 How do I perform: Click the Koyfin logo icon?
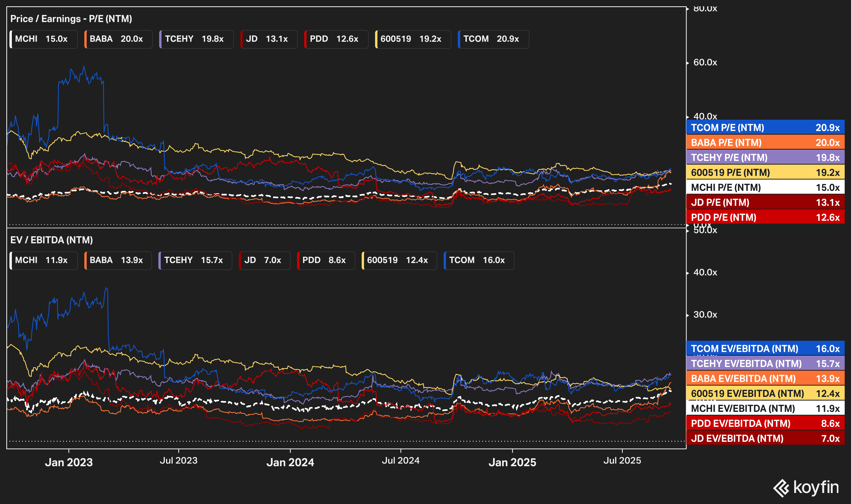pyautogui.click(x=781, y=488)
